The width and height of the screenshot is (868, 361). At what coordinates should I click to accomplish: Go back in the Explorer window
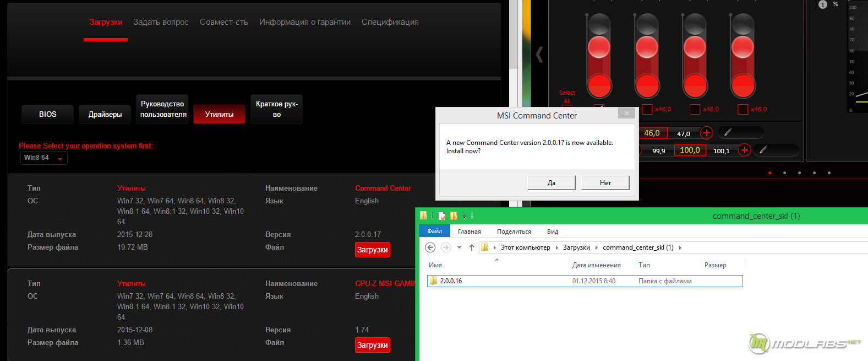(430, 247)
